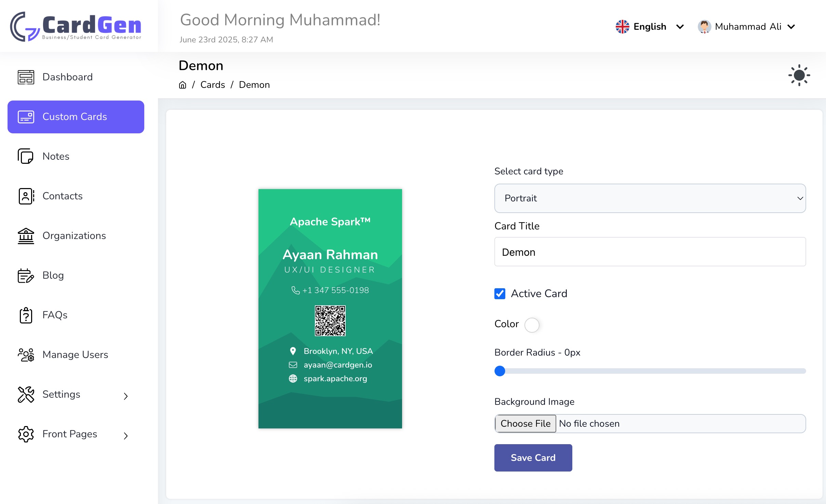Click the Blog calendar-pen icon
This screenshot has width=826, height=504.
[x=26, y=275]
